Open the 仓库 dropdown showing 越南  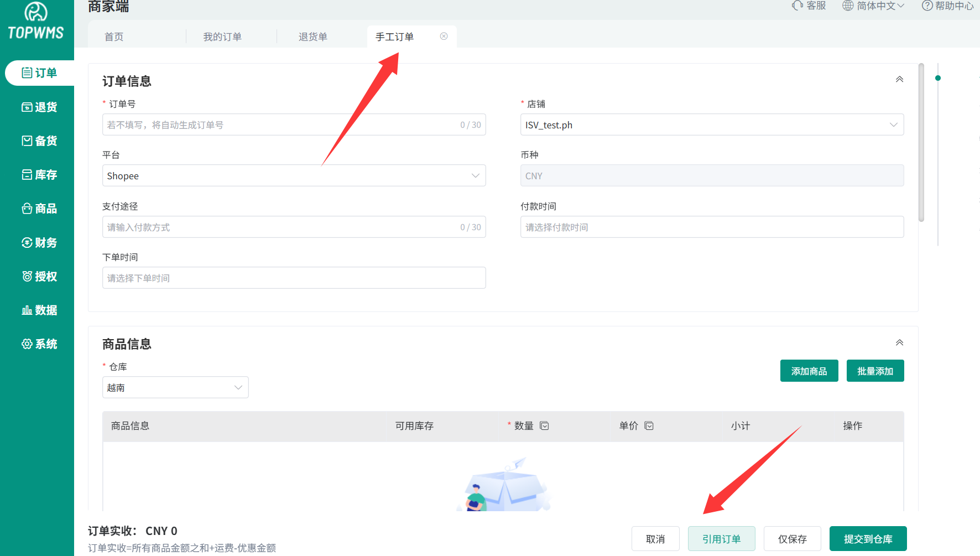(x=175, y=387)
